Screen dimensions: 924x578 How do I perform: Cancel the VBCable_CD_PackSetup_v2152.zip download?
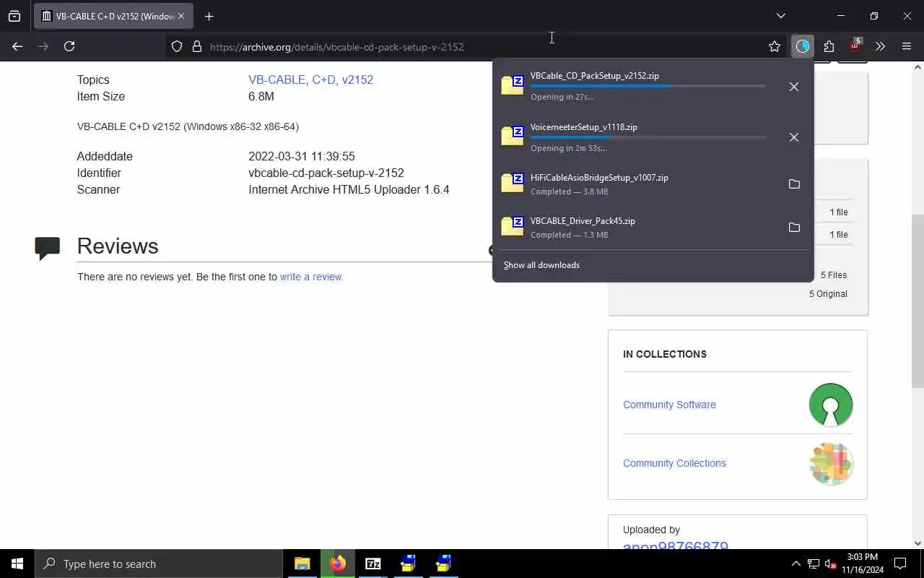click(x=793, y=87)
